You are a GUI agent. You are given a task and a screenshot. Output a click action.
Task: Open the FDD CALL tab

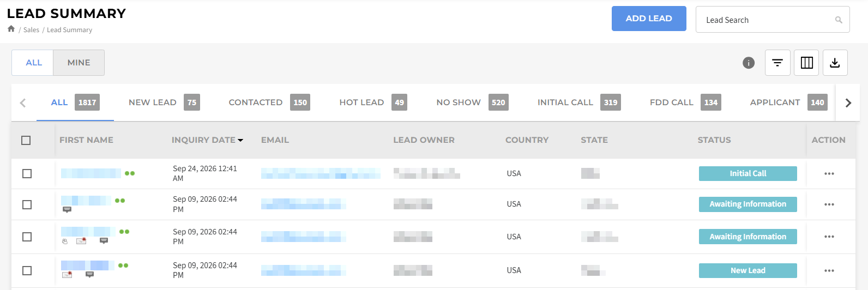point(685,102)
